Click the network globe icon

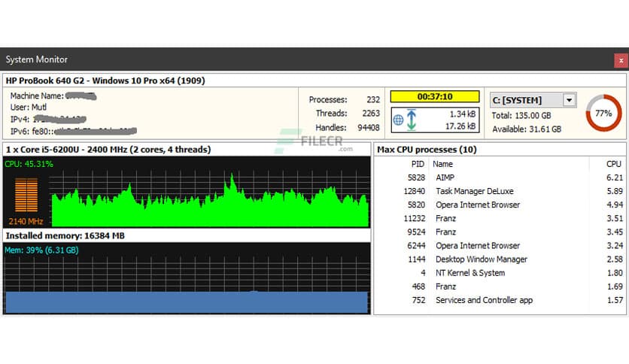click(398, 120)
